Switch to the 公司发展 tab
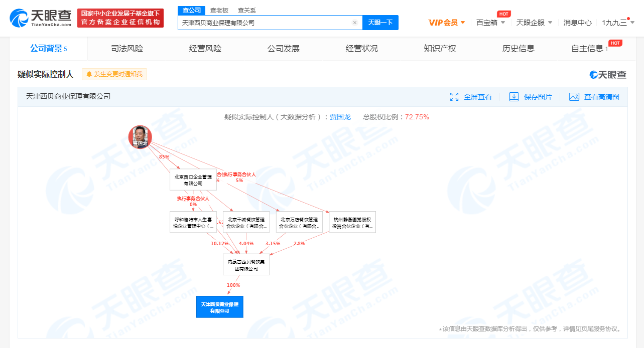 [x=284, y=49]
